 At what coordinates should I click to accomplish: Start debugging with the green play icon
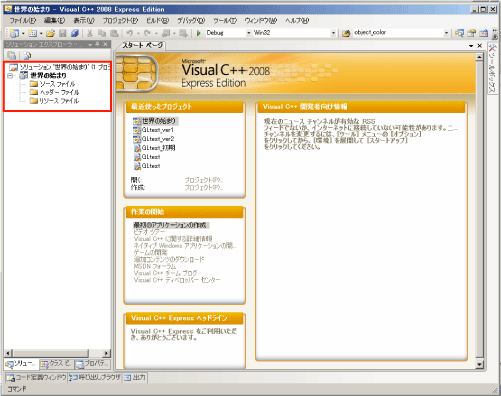click(199, 33)
